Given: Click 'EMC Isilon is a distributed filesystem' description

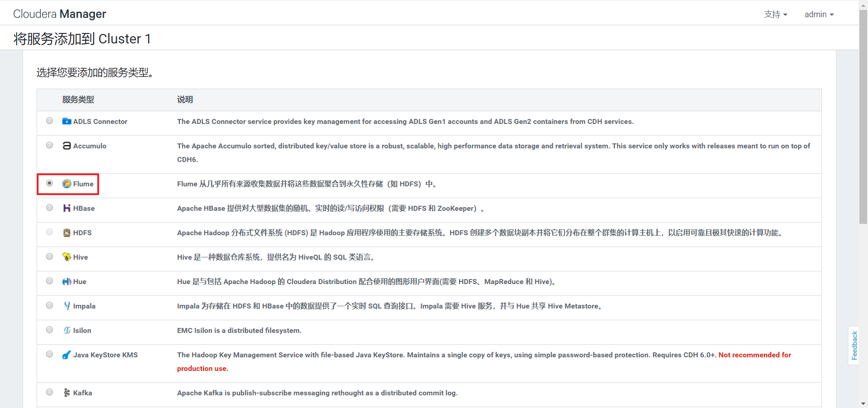Looking at the screenshot, I should tap(239, 330).
